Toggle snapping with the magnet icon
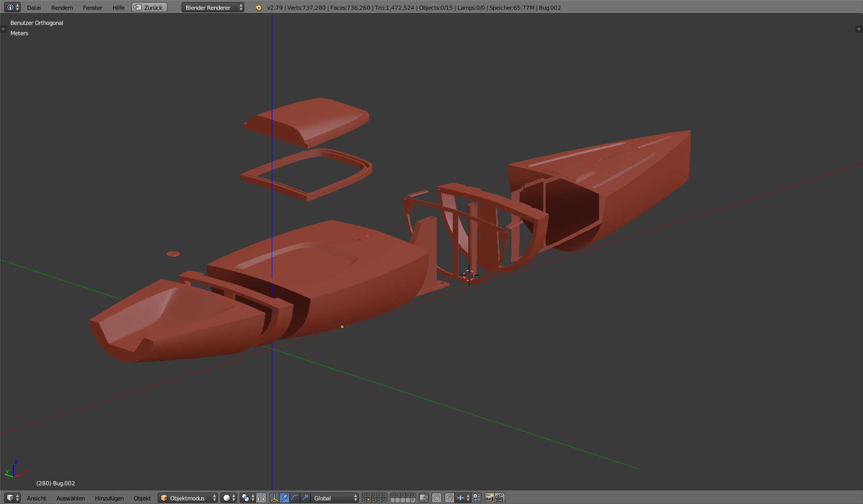This screenshot has width=863, height=504. 449,498
